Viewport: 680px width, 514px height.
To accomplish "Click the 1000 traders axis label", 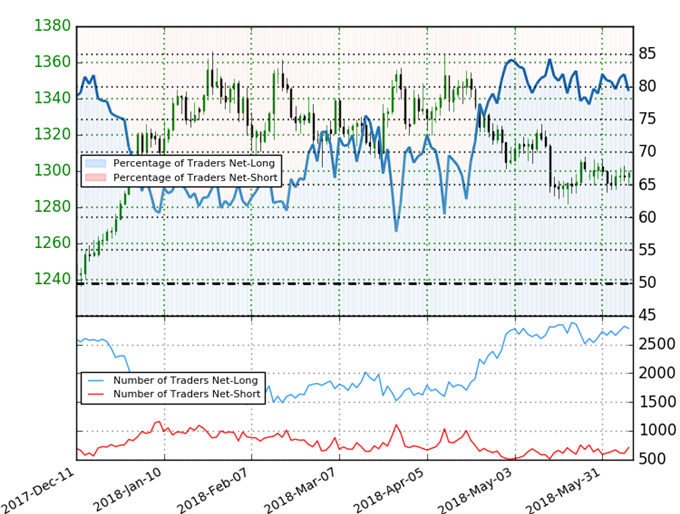I will tap(657, 430).
